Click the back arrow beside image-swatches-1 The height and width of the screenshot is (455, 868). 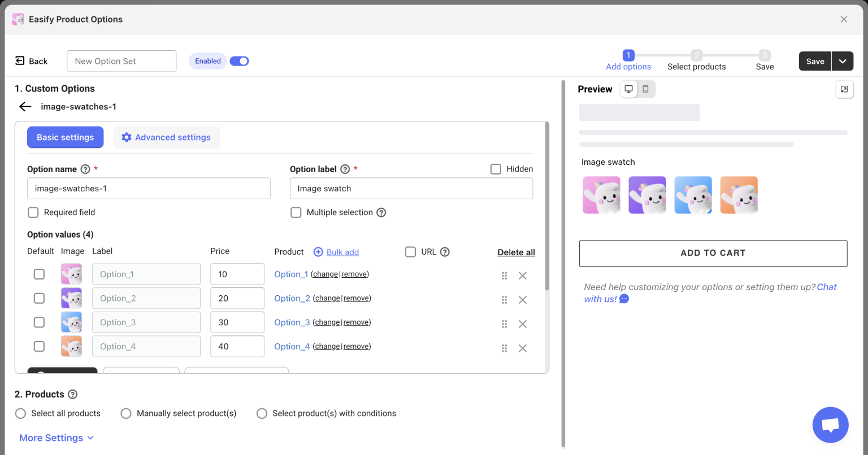[x=25, y=107]
